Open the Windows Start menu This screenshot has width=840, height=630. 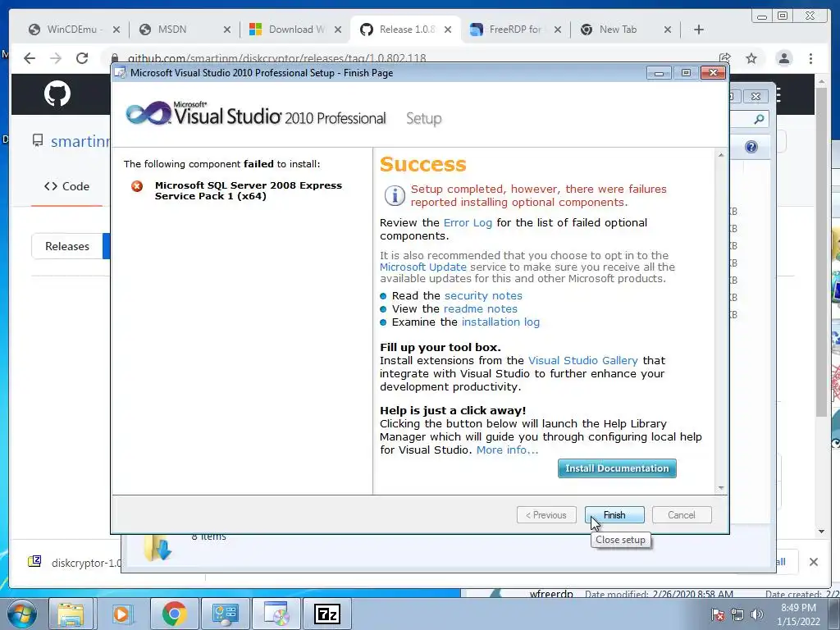[x=22, y=614]
